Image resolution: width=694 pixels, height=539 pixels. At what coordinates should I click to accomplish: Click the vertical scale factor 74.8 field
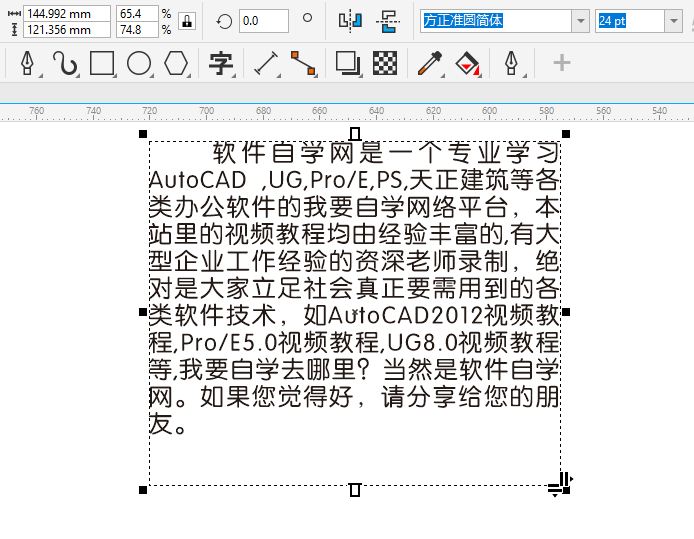137,30
